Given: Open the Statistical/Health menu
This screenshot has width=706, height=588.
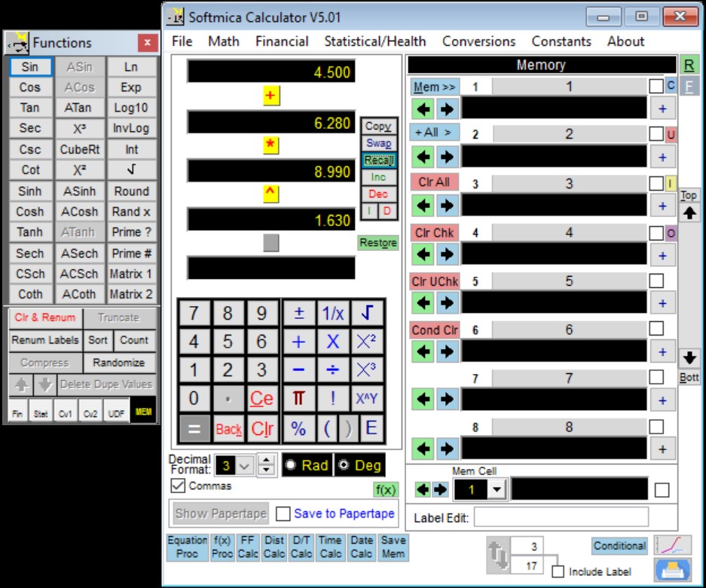Looking at the screenshot, I should pos(375,41).
